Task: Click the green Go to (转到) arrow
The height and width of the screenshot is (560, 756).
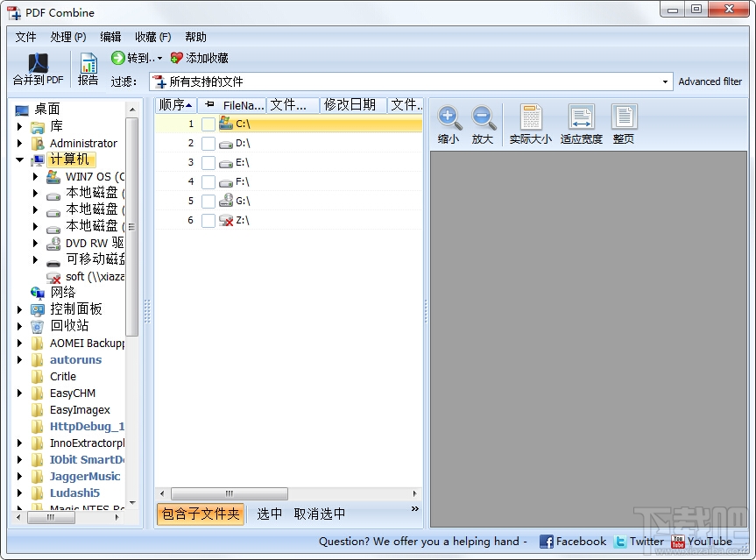Action: 117,58
